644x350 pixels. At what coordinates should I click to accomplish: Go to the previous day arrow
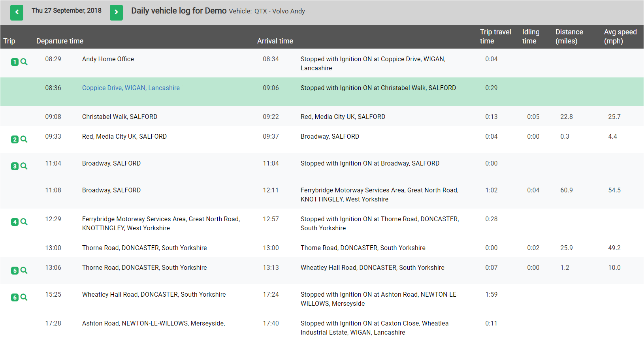(17, 12)
